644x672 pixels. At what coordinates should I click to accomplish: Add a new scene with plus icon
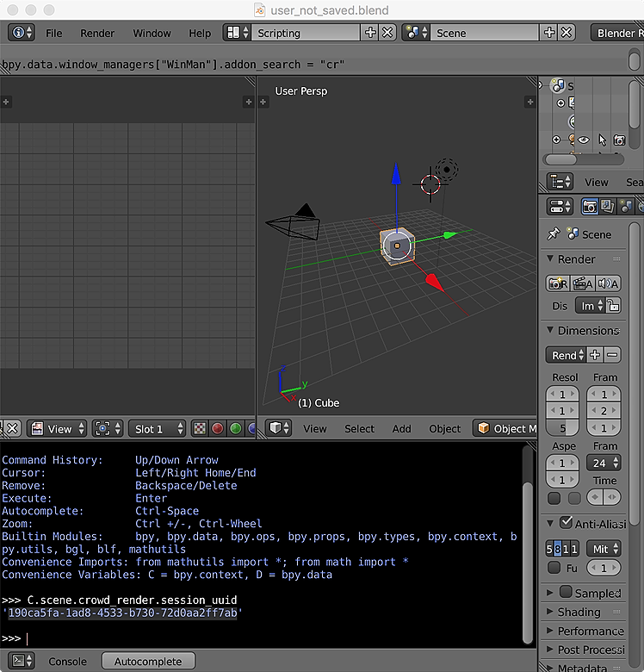pos(549,33)
